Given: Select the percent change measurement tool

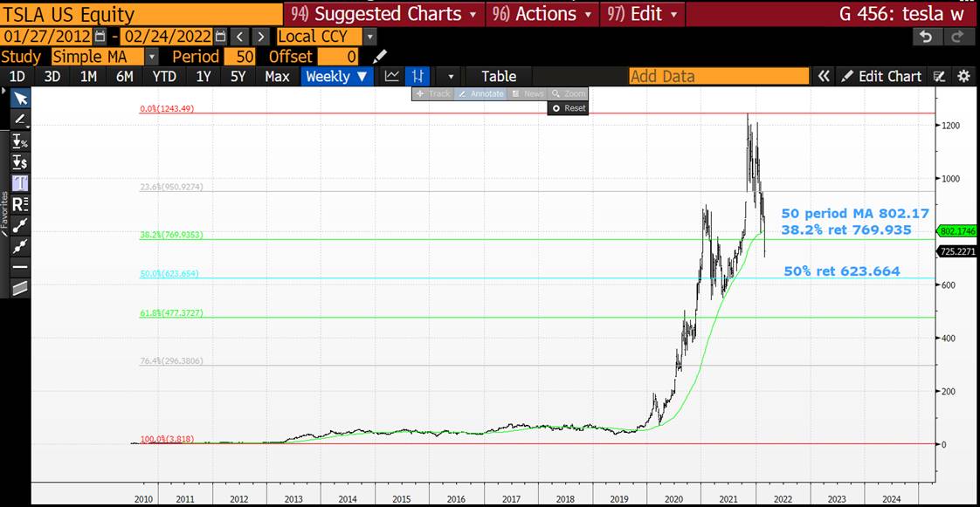Looking at the screenshot, I should pos(21,141).
